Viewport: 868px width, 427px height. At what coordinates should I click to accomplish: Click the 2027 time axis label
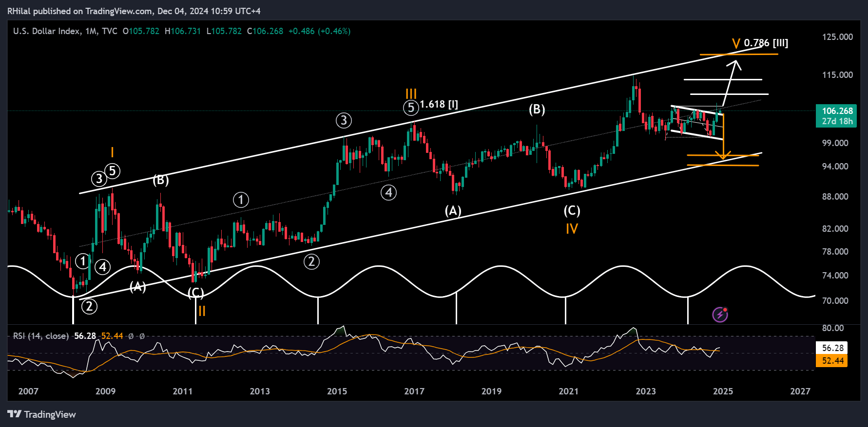pos(800,391)
